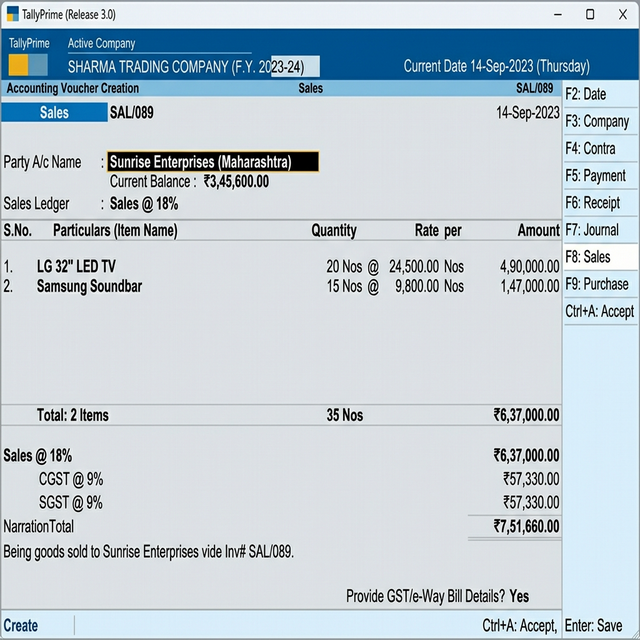
Task: Select the highlighted F8: Sales voucher
Action: (x=600, y=257)
